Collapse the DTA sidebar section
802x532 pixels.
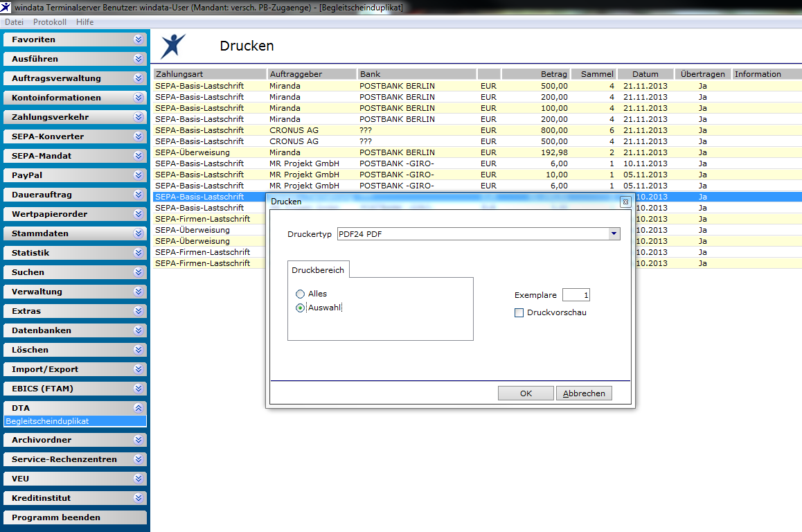click(x=75, y=408)
